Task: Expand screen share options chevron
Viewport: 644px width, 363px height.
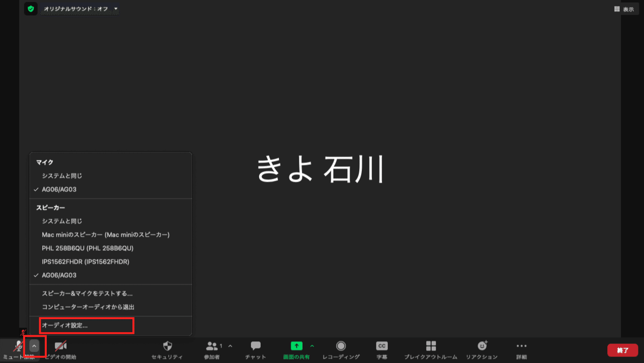Action: pos(312,346)
